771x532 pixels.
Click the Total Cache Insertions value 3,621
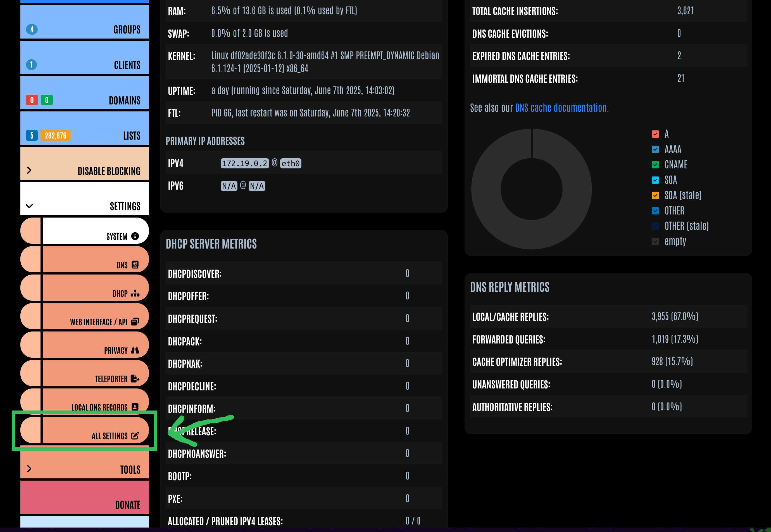685,11
